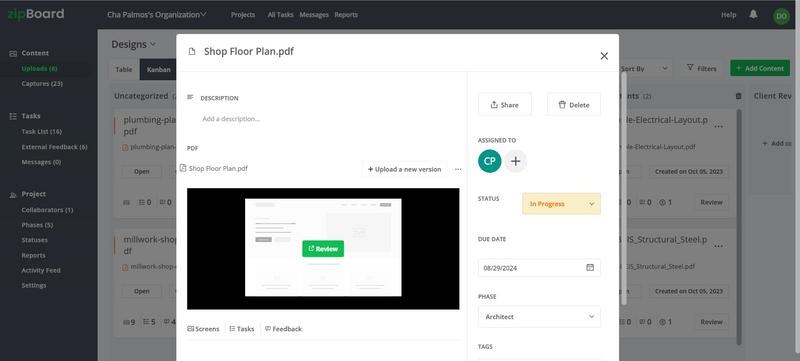
Task: Go to Messages in top navigation
Action: click(314, 15)
